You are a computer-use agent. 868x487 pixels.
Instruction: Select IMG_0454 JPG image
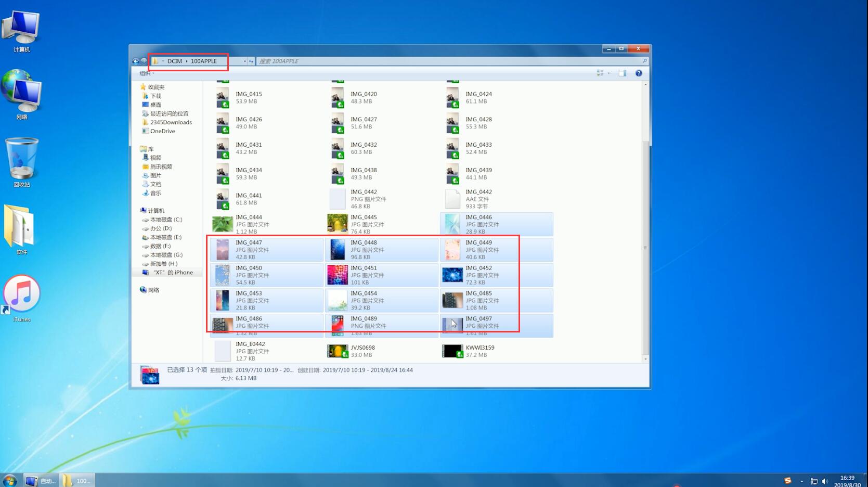[x=382, y=301]
